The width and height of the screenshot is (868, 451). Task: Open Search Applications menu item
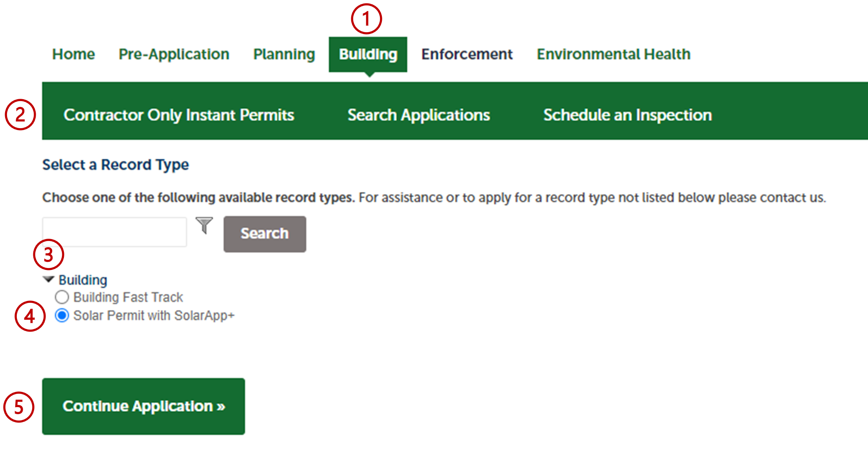[419, 115]
